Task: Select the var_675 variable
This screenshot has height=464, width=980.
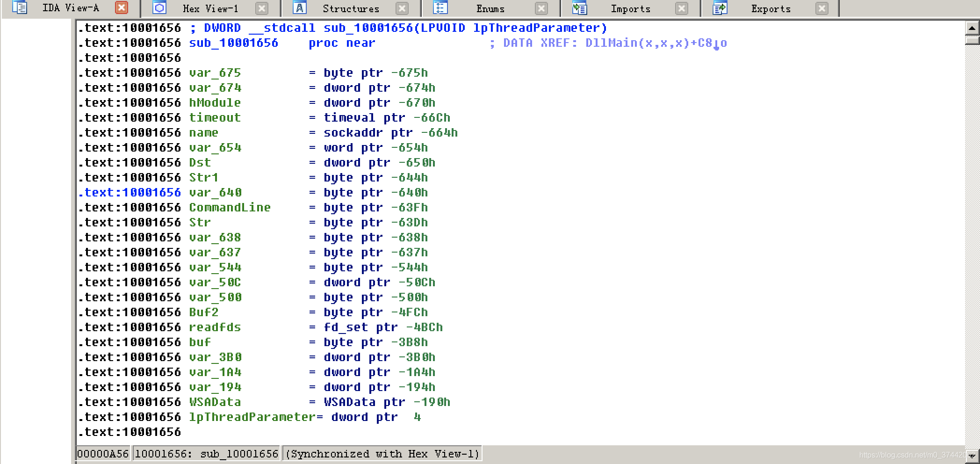Action: coord(215,73)
